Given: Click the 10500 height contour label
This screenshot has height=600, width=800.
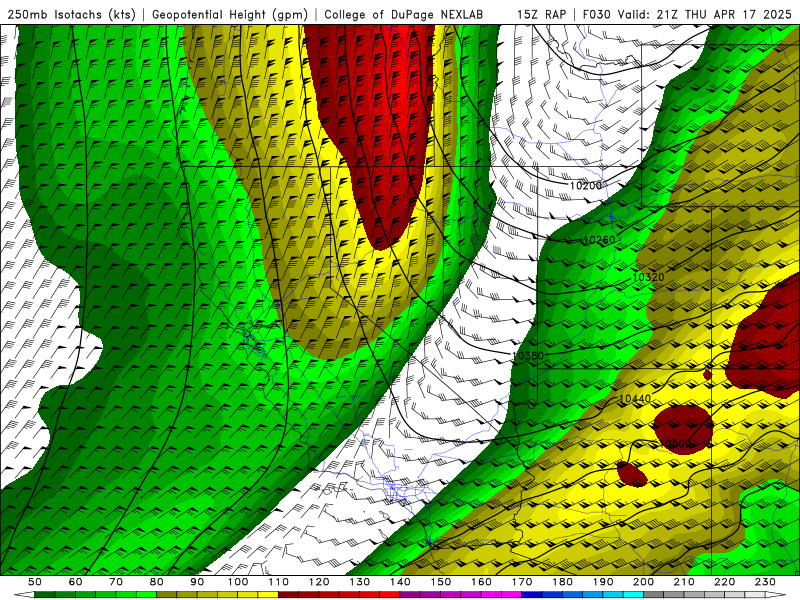Looking at the screenshot, I should point(675,443).
